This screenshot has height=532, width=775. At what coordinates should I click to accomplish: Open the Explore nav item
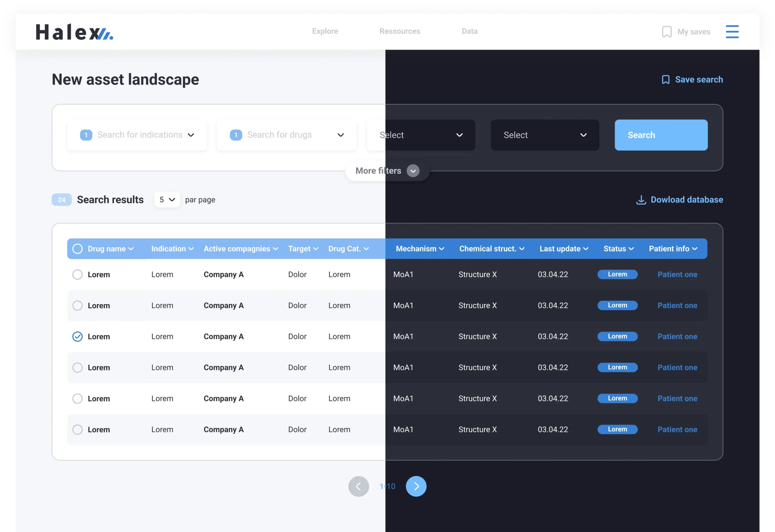pyautogui.click(x=325, y=31)
